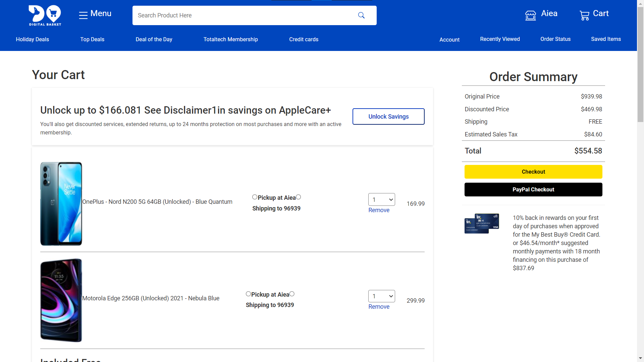Click the 'Menu' label in header
The image size is (644, 362).
point(101,13)
